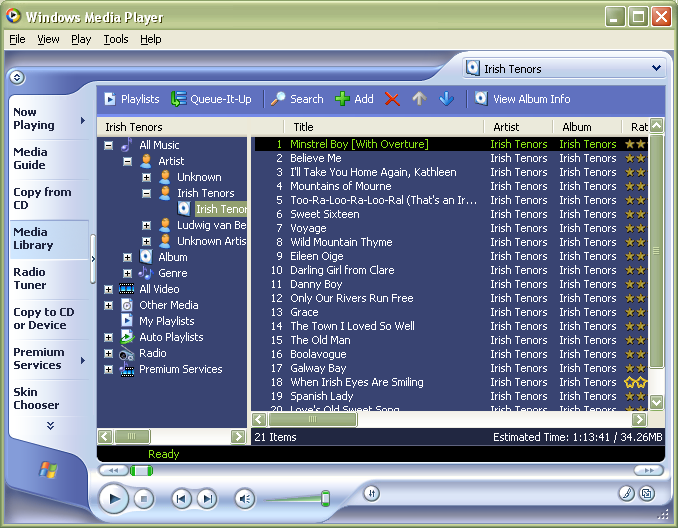Sort by the Title column header
Screen dimensions: 678x528
[x=384, y=127]
